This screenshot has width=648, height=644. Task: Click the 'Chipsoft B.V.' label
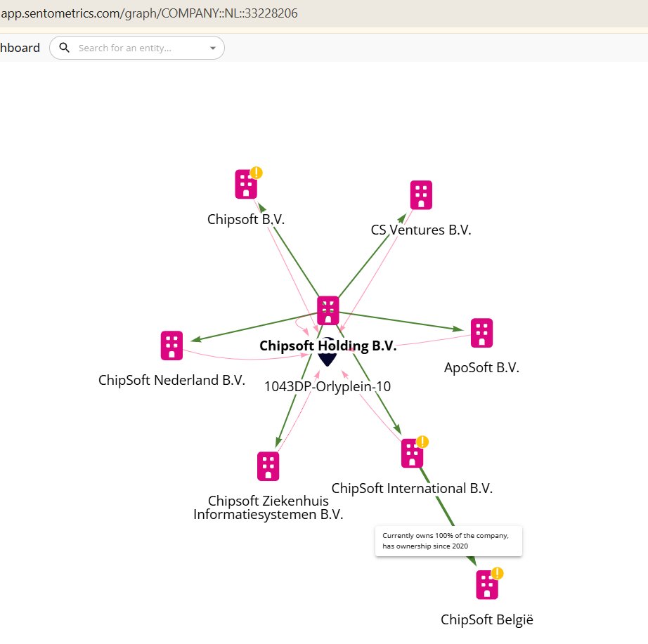246,219
